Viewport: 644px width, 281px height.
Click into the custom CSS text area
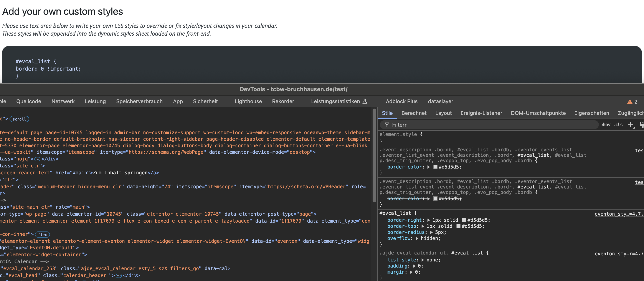pos(322,64)
